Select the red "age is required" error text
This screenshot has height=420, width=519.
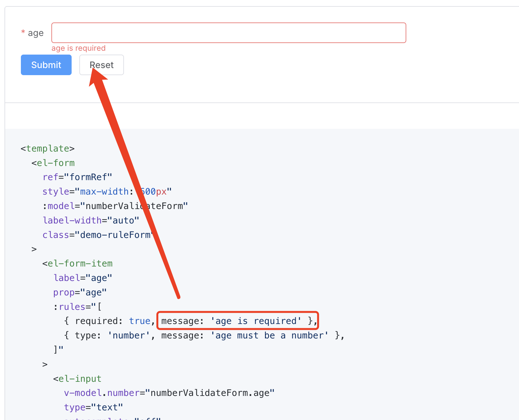click(78, 48)
